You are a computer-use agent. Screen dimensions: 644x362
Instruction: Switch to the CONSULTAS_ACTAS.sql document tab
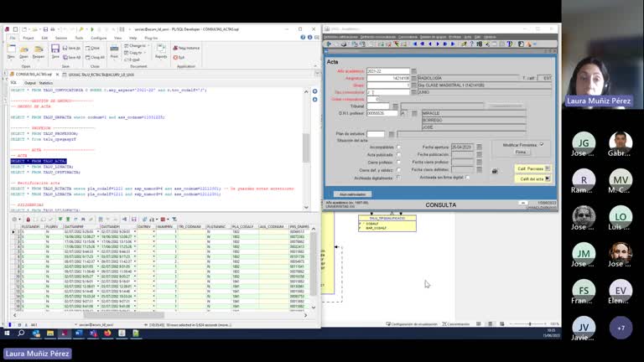click(34, 75)
